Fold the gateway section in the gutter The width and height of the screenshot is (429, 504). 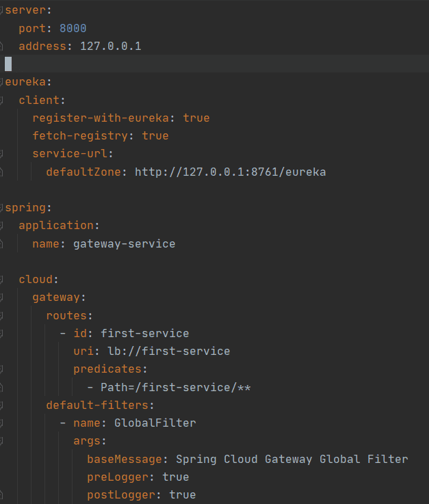1,297
